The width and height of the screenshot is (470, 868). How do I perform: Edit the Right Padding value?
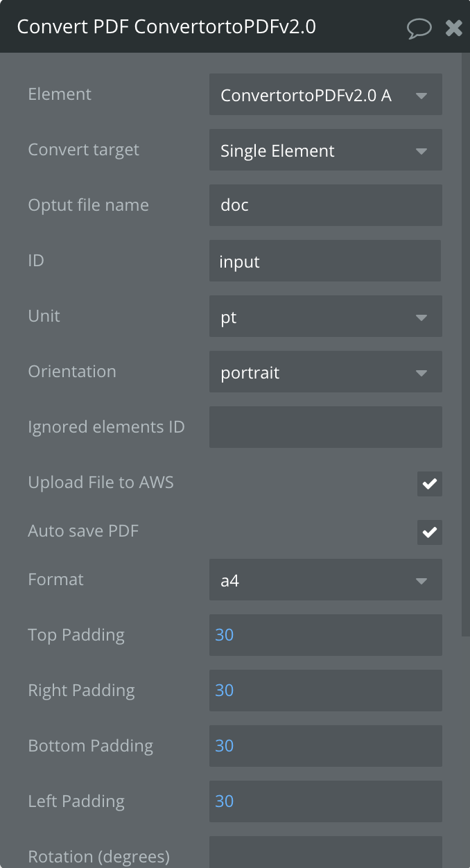pyautogui.click(x=325, y=691)
